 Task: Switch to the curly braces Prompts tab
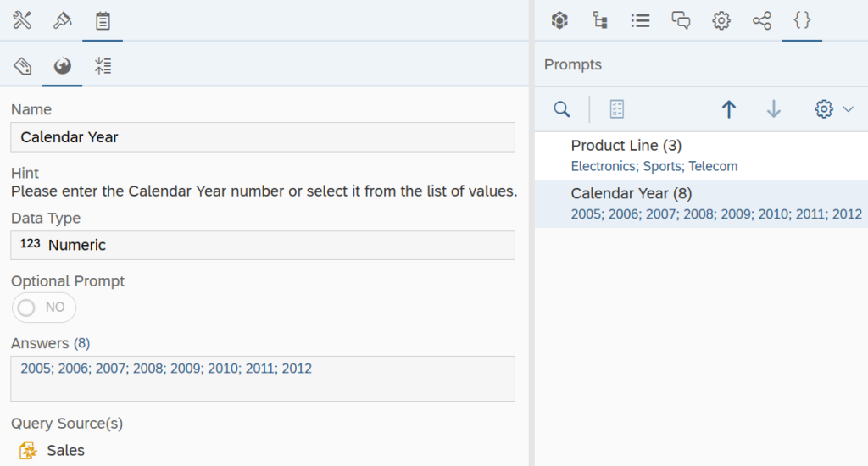(x=802, y=20)
